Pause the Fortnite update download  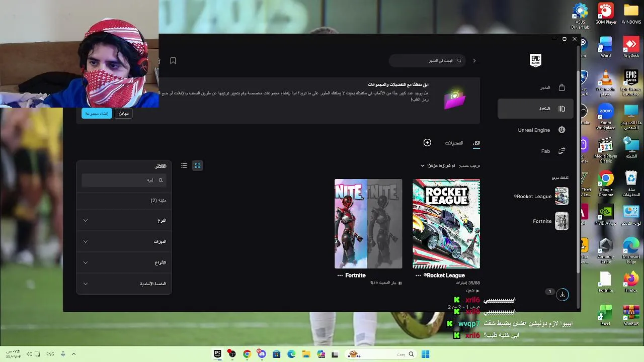click(x=400, y=283)
